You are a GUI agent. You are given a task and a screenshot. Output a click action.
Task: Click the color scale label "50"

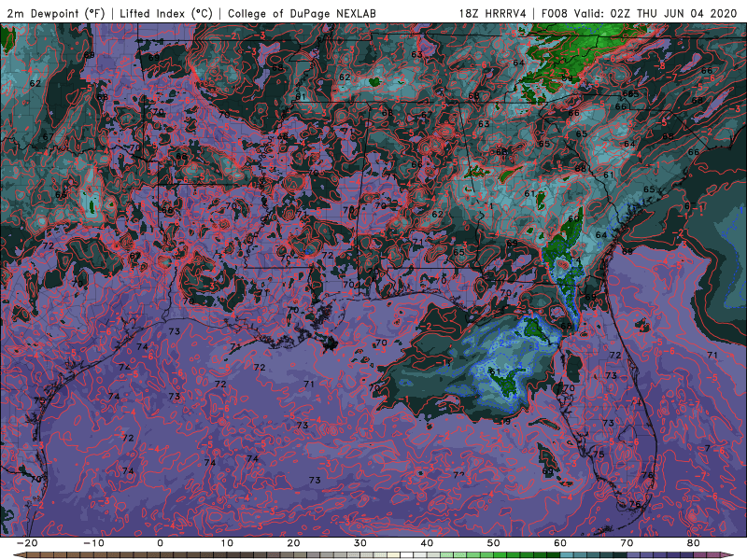494,543
